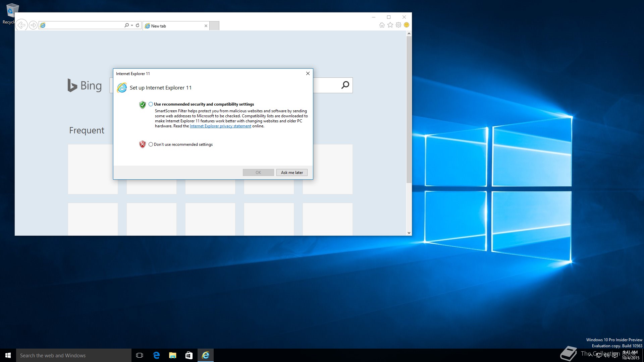Close the Internet Explorer 11 dialog

(x=308, y=73)
